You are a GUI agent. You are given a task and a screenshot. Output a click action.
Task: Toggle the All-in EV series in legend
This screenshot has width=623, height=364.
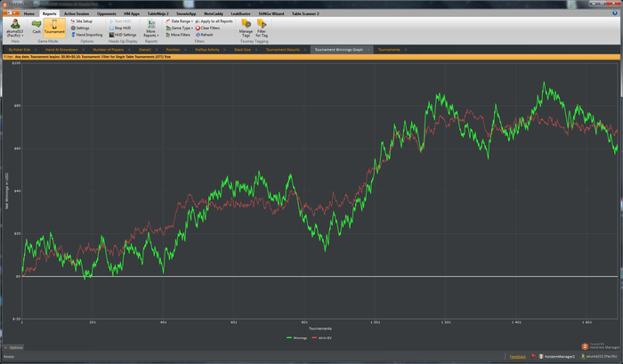(322, 338)
